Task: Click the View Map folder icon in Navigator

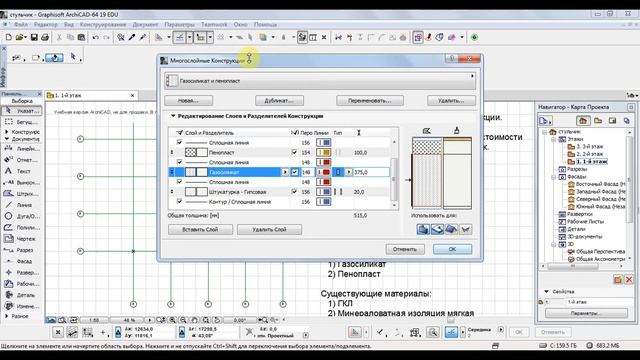Action: pyautogui.click(x=598, y=121)
